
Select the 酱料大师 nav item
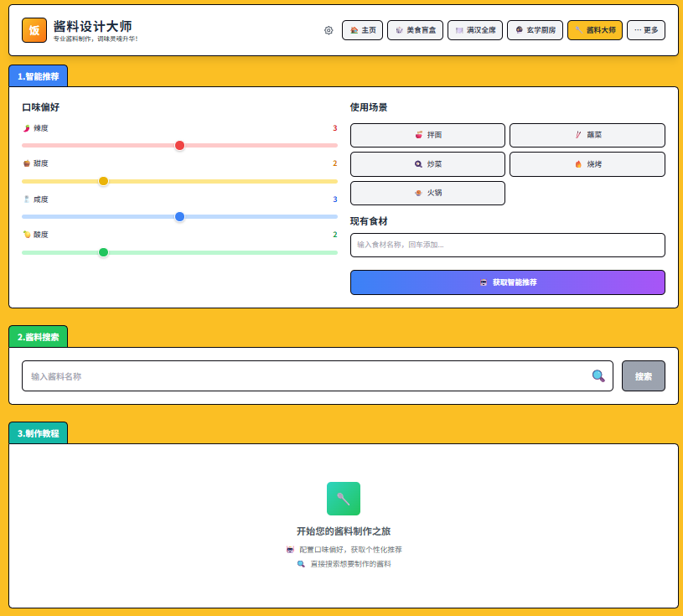(595, 30)
